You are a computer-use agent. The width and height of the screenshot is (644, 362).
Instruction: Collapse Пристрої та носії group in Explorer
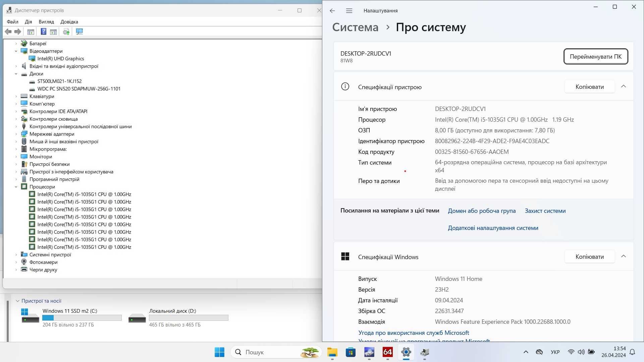(17, 301)
